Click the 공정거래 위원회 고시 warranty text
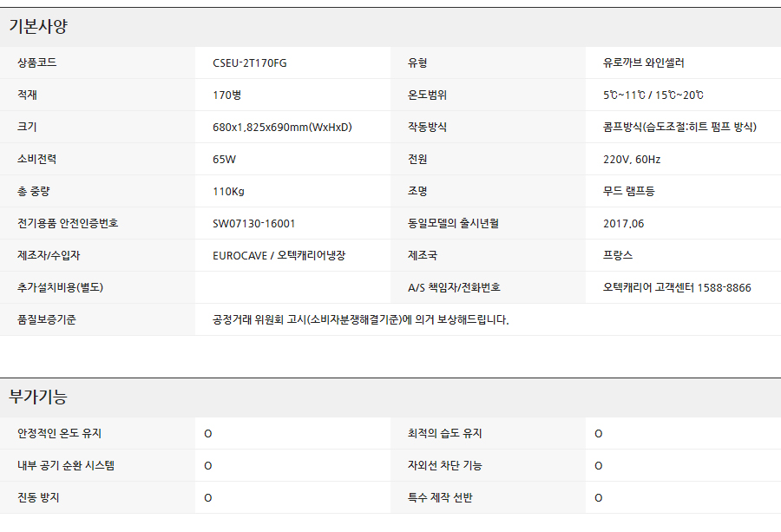This screenshot has width=781, height=532. [360, 320]
